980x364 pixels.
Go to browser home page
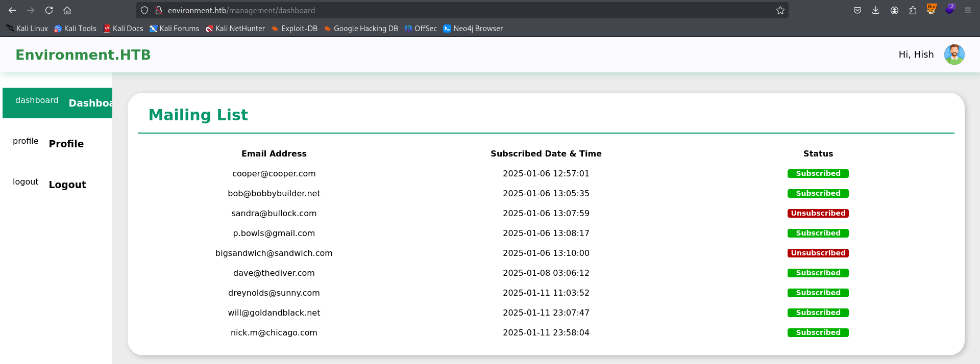[67, 10]
